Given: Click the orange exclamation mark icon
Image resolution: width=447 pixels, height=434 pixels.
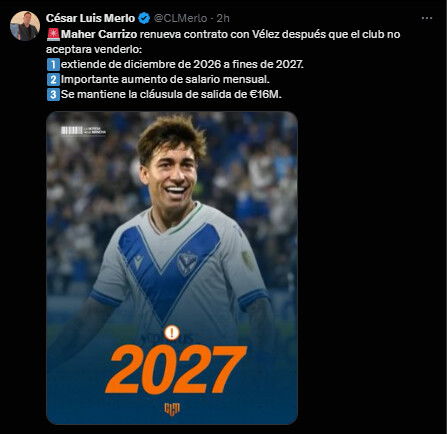Looking at the screenshot, I should (x=172, y=332).
